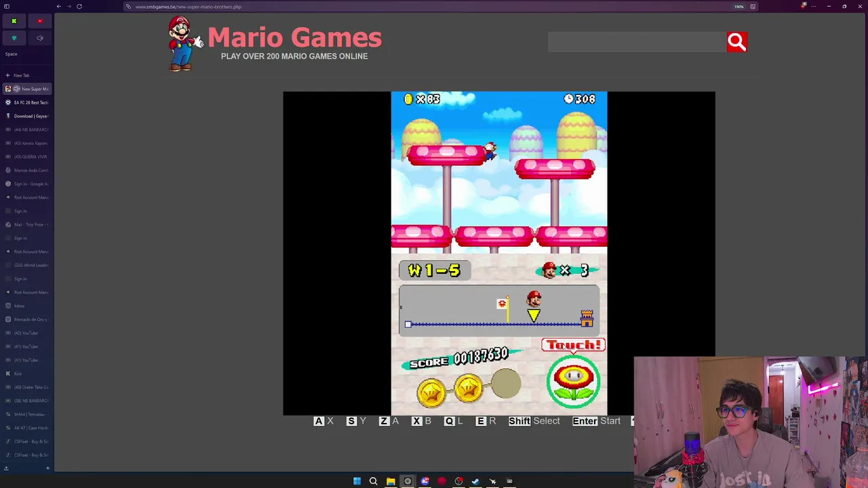This screenshot has width=868, height=488.
Task: Switch to AK-47 | Case Hardened tab
Action: [26, 428]
